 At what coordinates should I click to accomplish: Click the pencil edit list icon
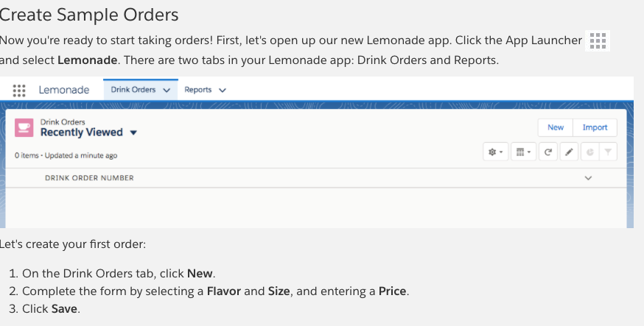coord(568,152)
